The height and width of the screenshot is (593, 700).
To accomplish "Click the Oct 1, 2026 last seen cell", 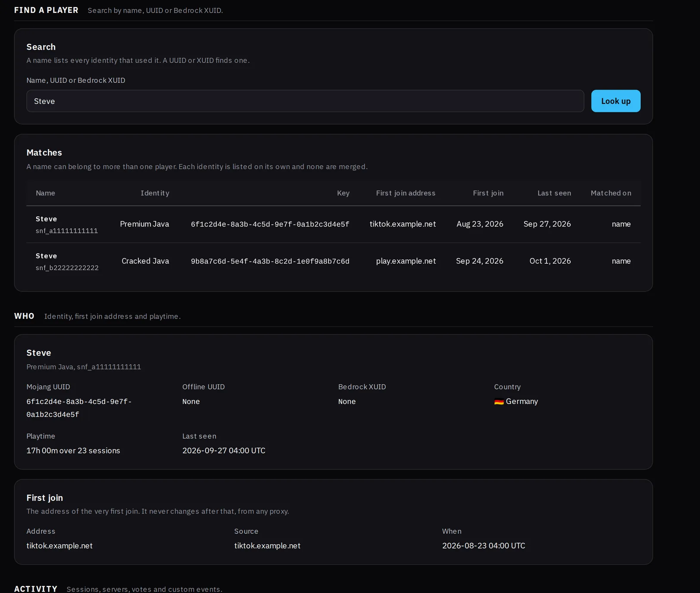I will (550, 261).
